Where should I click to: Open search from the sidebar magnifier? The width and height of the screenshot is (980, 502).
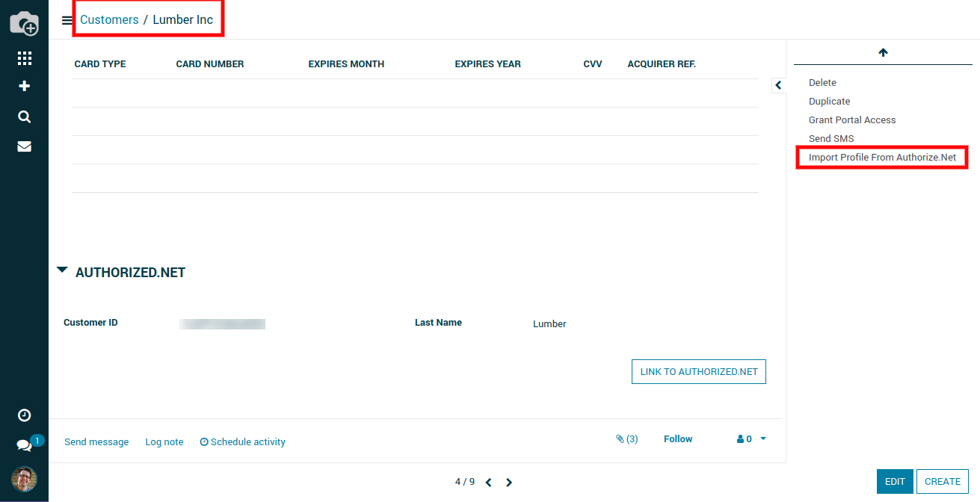click(24, 117)
